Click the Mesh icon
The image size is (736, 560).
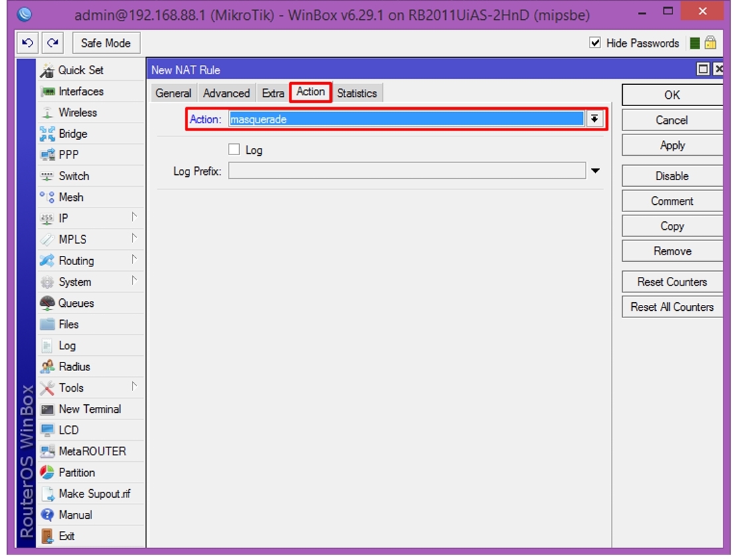point(48,197)
